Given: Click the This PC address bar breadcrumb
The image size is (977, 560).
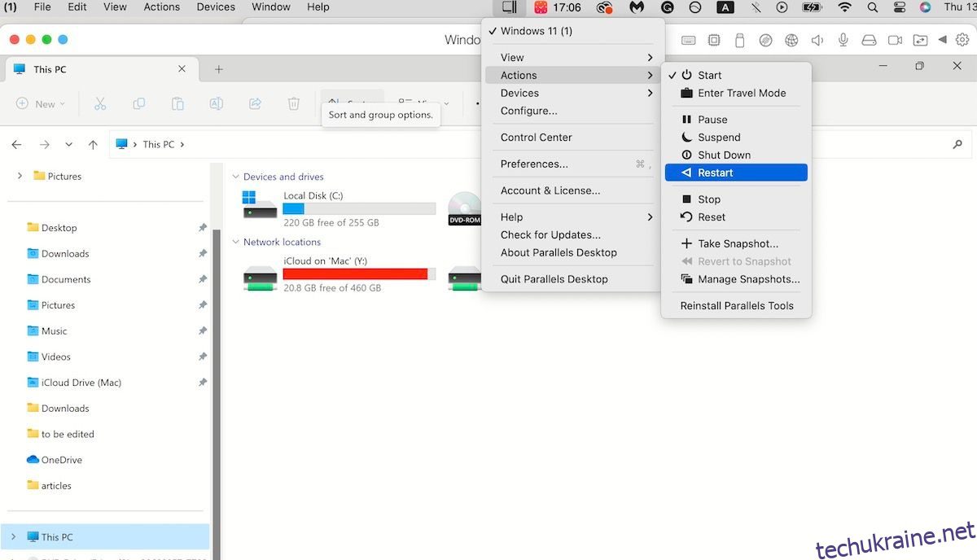Looking at the screenshot, I should coord(158,144).
